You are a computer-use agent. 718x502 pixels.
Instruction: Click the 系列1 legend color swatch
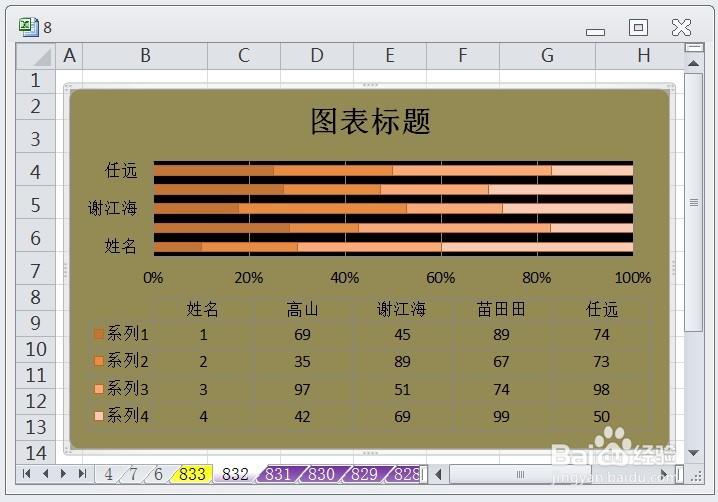point(98,334)
